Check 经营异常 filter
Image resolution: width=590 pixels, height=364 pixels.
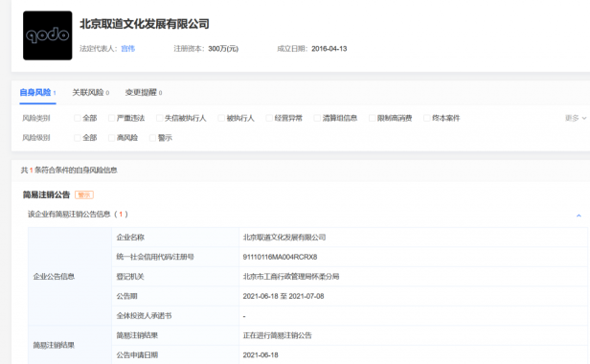click(x=269, y=118)
